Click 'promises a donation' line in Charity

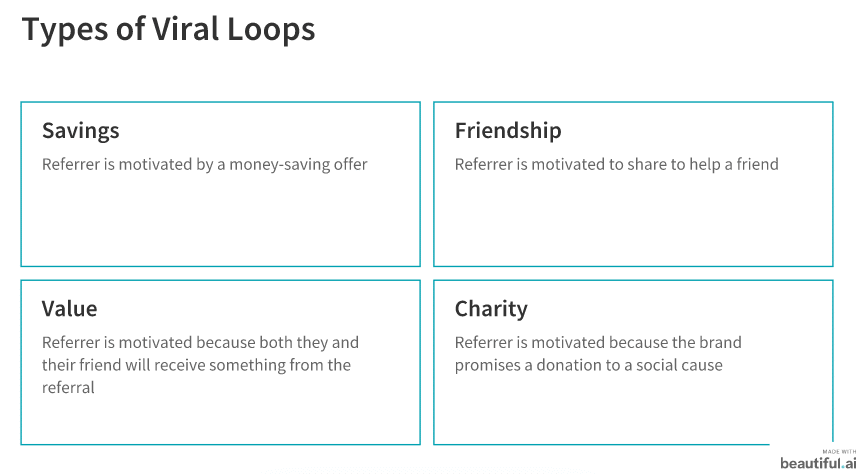click(x=588, y=365)
